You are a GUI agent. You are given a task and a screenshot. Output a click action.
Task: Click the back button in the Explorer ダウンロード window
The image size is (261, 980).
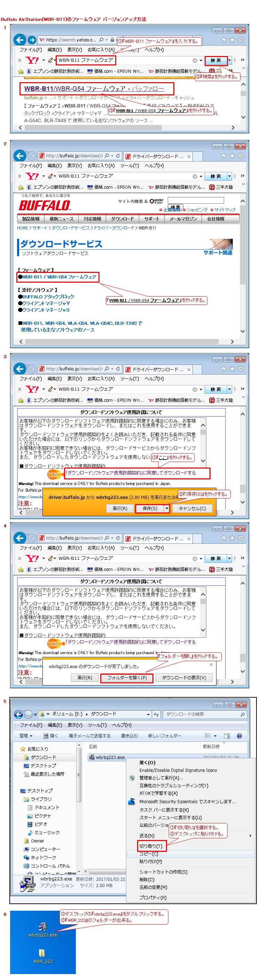pyautogui.click(x=18, y=714)
